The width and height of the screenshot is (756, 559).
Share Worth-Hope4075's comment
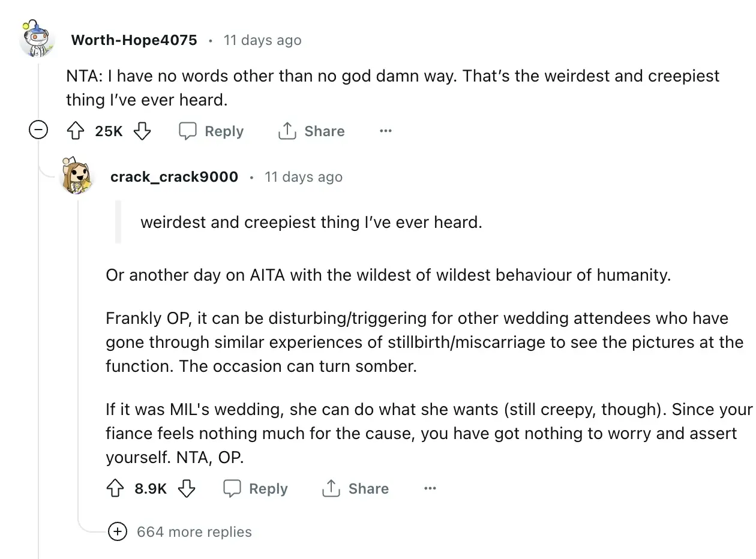(x=311, y=131)
